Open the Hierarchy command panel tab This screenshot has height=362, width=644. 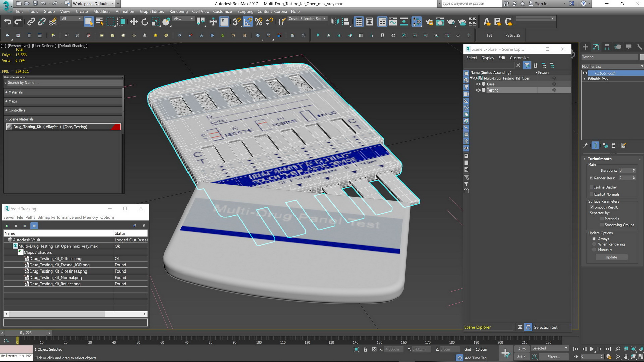pos(607,47)
